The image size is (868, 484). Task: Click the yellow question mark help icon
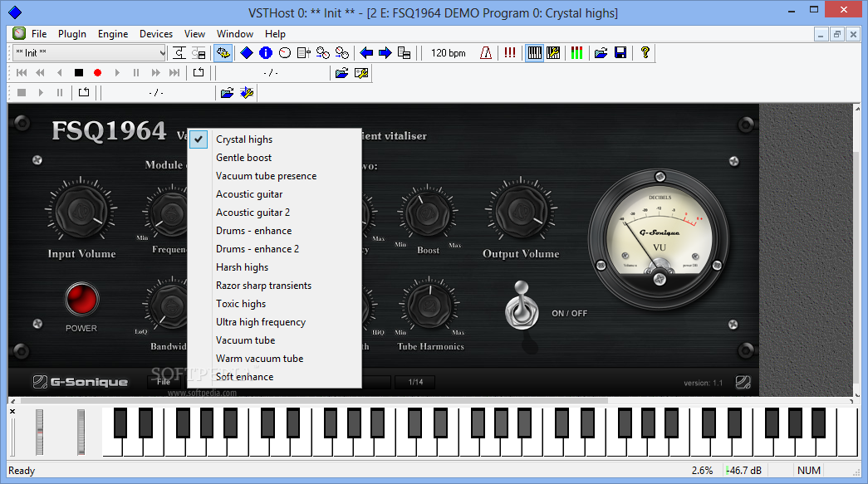click(645, 53)
